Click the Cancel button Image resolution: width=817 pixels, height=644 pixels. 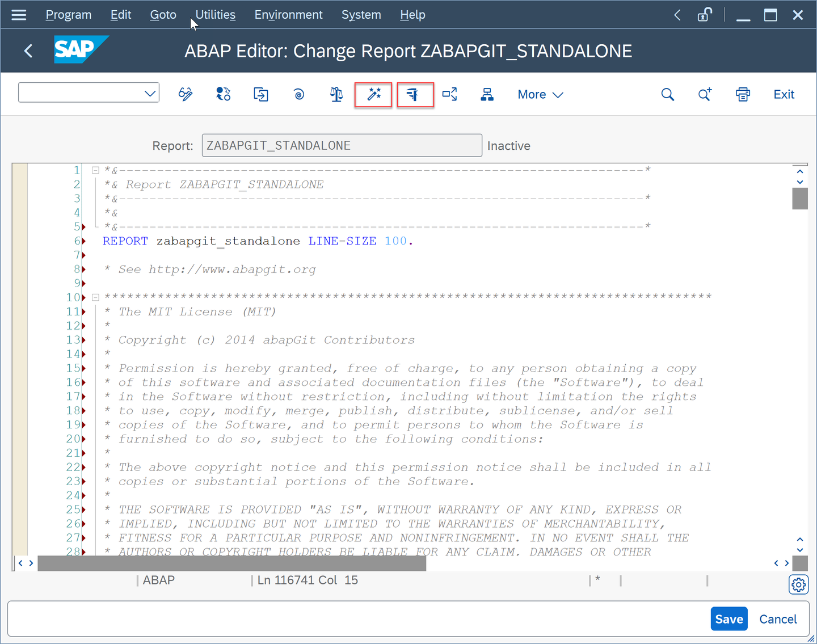click(778, 619)
